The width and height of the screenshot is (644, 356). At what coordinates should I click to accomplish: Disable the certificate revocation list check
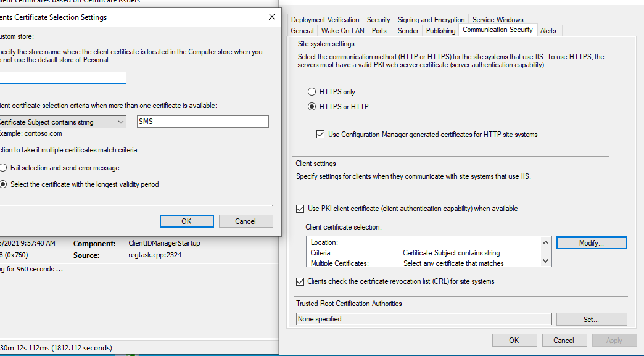[x=300, y=281]
